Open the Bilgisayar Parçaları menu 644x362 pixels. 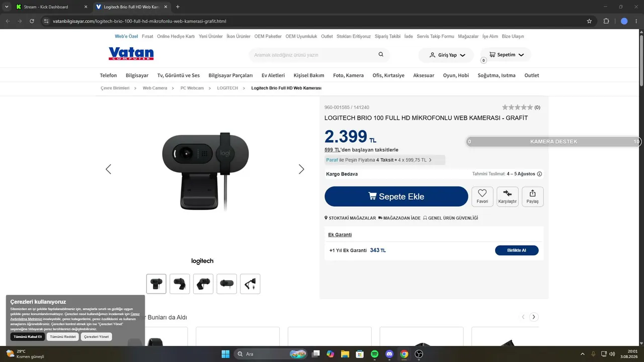pos(230,75)
